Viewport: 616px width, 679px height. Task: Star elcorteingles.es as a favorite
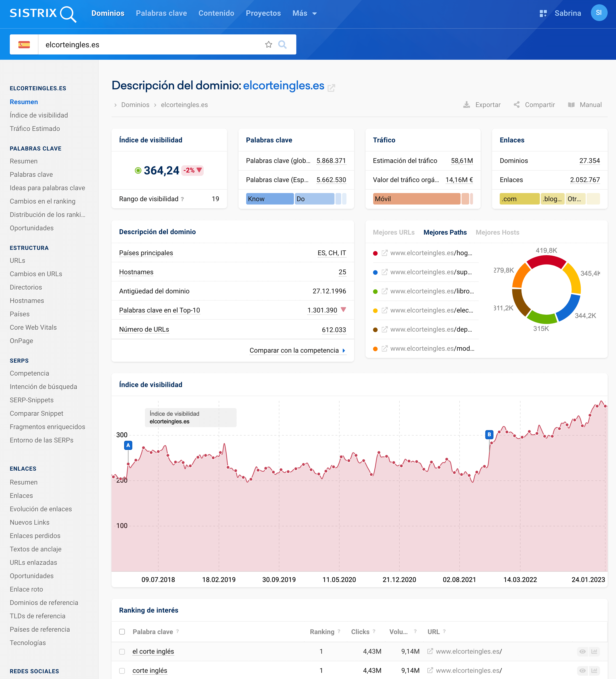pos(268,44)
